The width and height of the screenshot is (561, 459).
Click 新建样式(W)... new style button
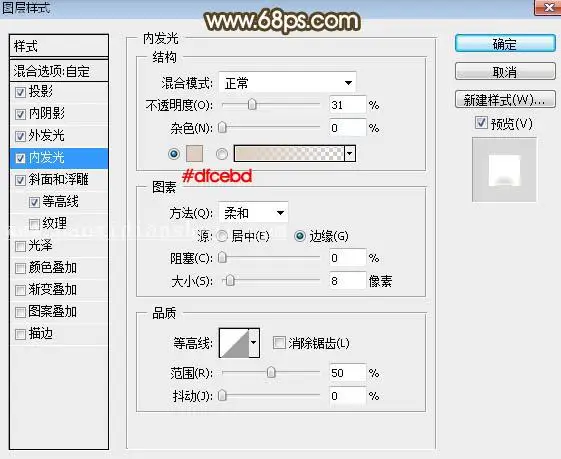click(x=505, y=99)
